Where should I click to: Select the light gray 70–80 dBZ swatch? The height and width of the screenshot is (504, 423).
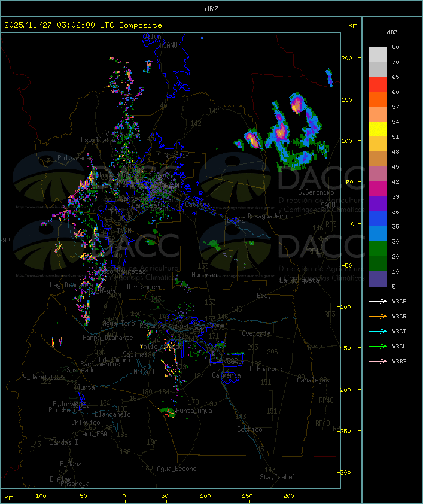[378, 54]
